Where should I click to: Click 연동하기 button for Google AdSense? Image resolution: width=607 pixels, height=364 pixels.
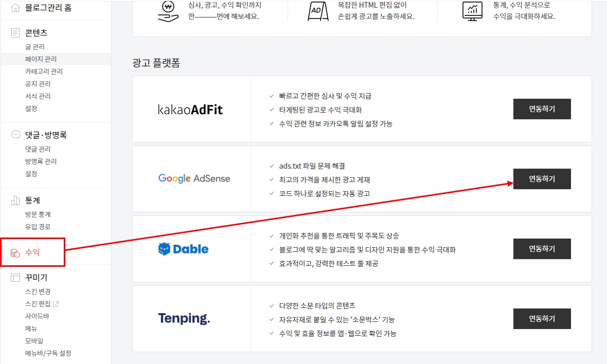tap(542, 179)
